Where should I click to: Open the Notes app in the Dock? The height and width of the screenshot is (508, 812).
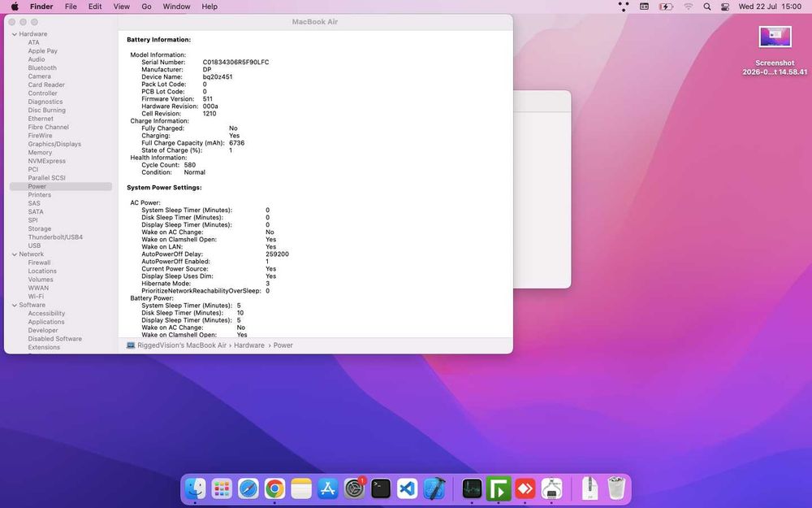tap(301, 488)
